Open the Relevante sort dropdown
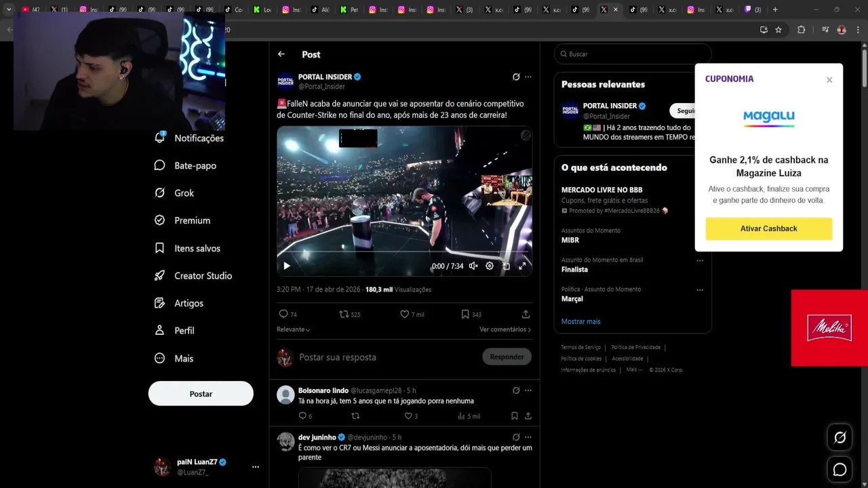Image resolution: width=868 pixels, height=488 pixels. click(x=294, y=329)
